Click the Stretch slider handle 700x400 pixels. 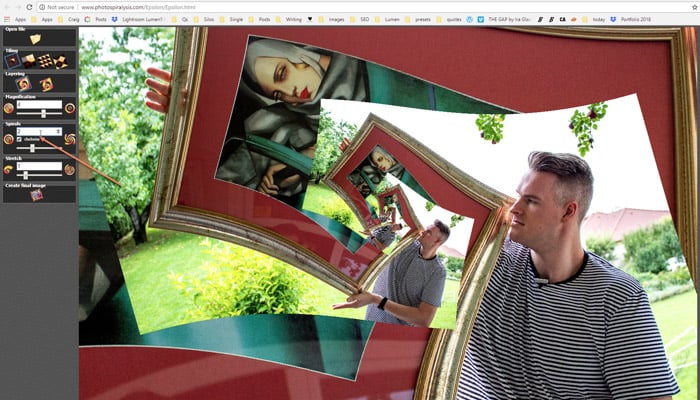pyautogui.click(x=25, y=175)
